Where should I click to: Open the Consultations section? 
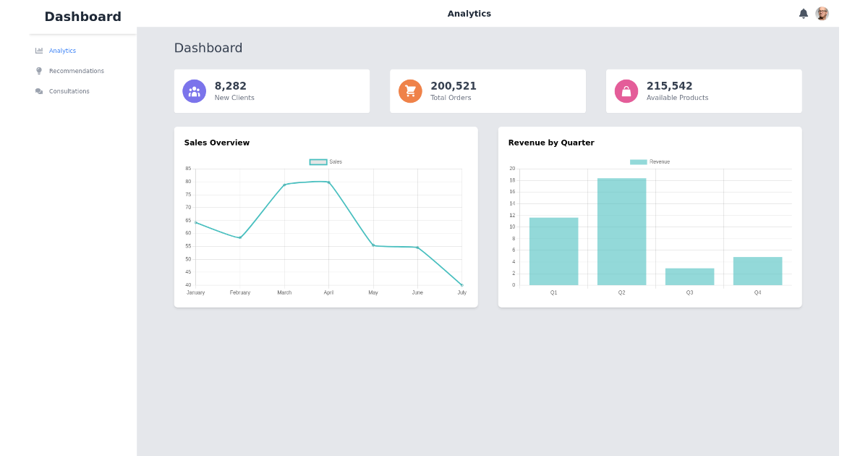[69, 90]
